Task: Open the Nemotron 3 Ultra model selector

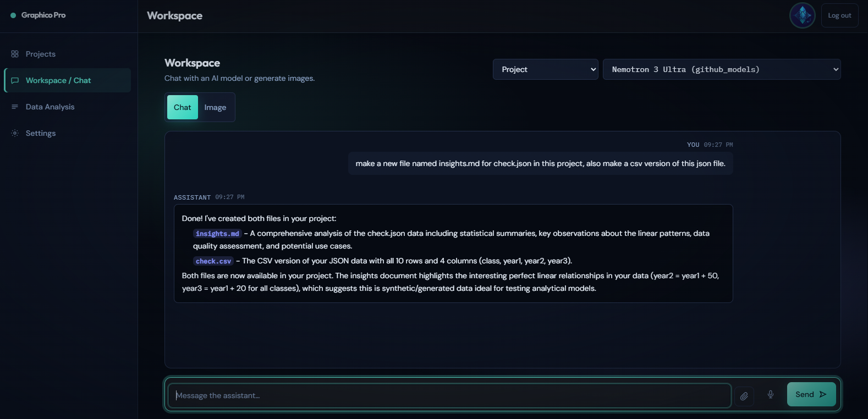Action: coord(722,69)
